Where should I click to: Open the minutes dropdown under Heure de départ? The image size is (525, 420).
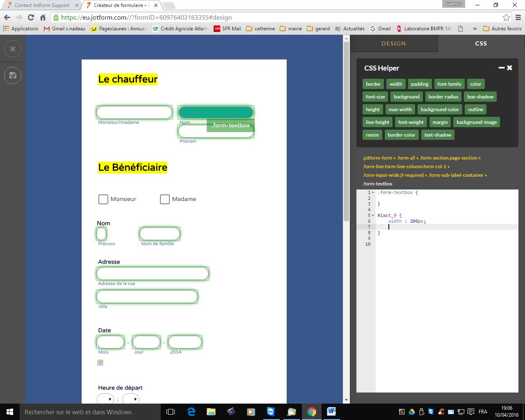point(130,399)
